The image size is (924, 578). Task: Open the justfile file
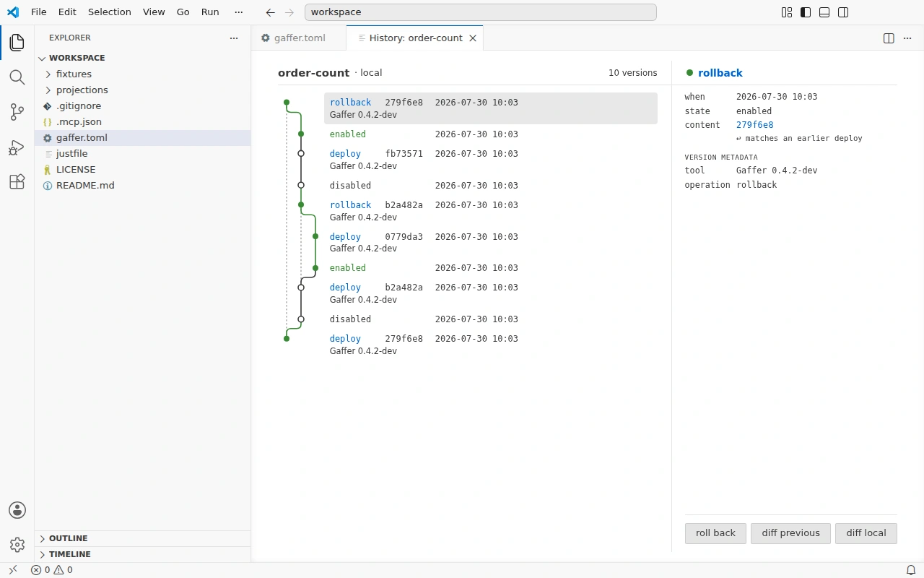click(x=142, y=153)
